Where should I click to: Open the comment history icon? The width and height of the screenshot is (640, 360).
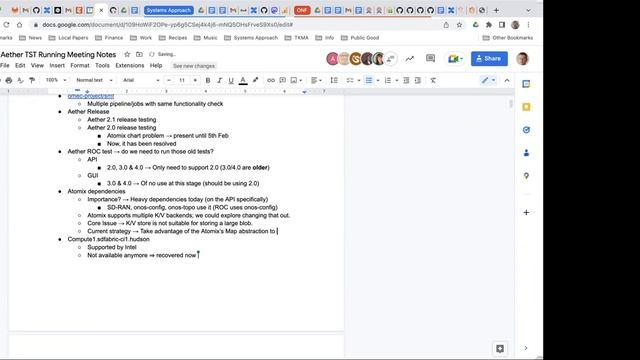tap(430, 58)
